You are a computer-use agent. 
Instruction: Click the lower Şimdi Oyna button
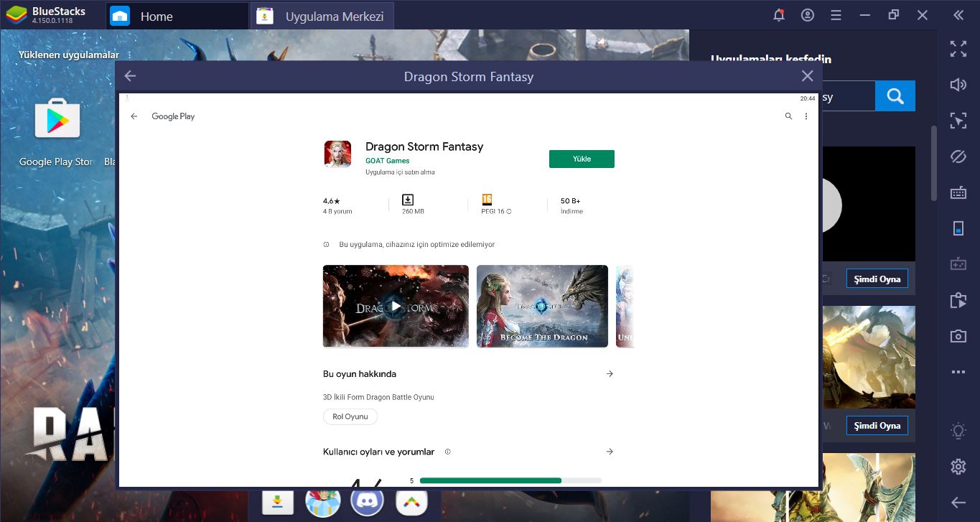click(877, 425)
